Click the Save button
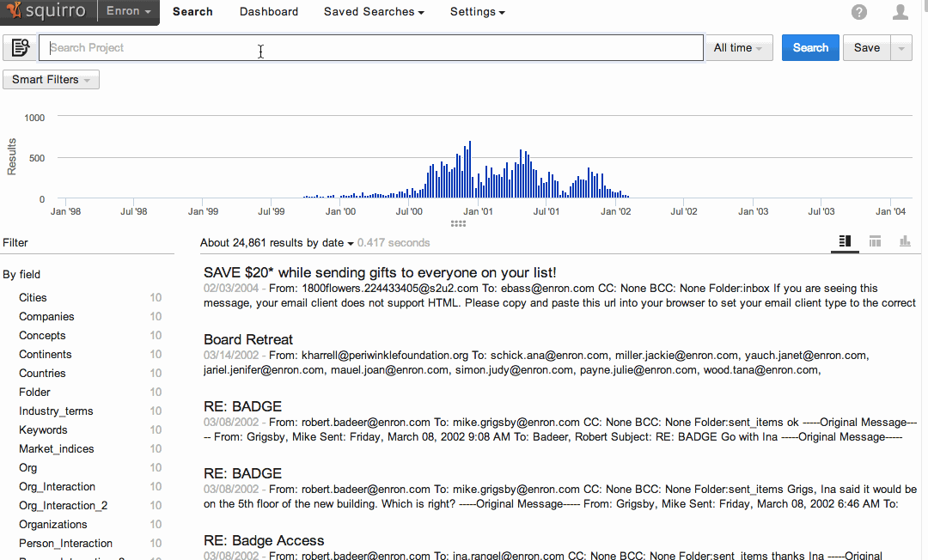 click(866, 48)
